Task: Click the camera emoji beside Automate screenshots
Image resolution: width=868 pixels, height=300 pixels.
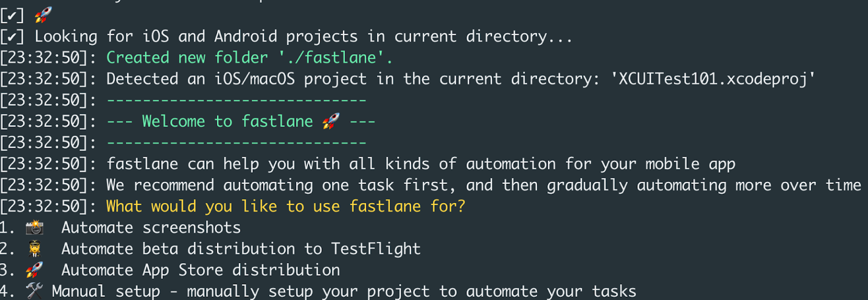Action: [35, 227]
